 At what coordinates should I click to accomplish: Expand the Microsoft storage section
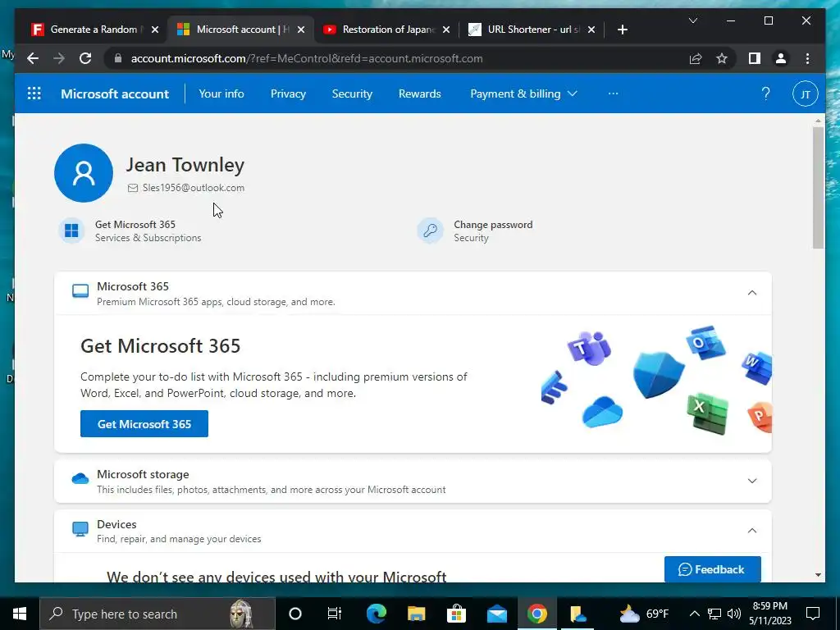coord(752,481)
